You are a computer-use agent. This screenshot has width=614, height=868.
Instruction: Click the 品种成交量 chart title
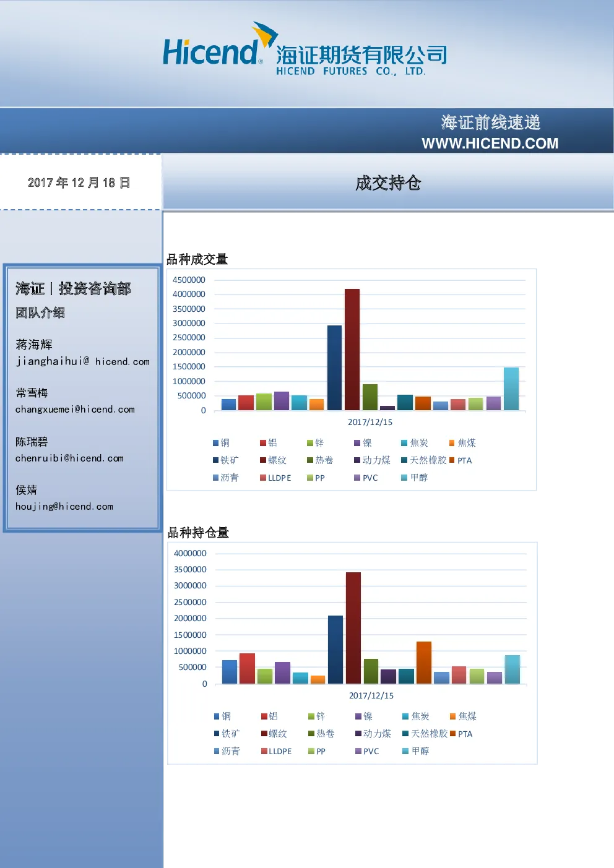click(x=197, y=259)
